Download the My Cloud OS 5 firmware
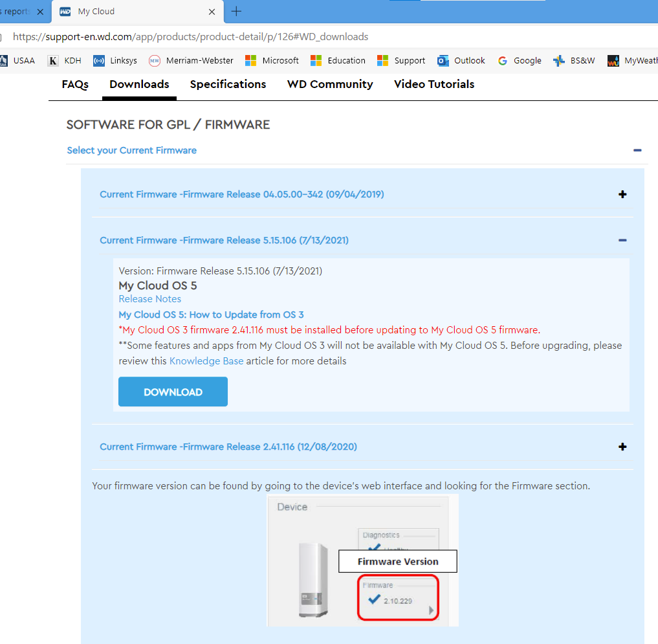Screen dimensions: 658x644 click(x=173, y=392)
